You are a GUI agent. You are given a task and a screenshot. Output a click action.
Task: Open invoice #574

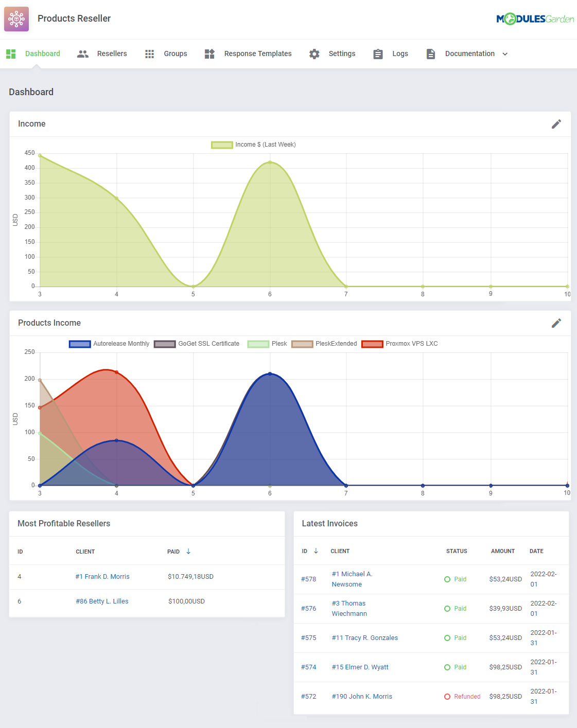tap(309, 667)
